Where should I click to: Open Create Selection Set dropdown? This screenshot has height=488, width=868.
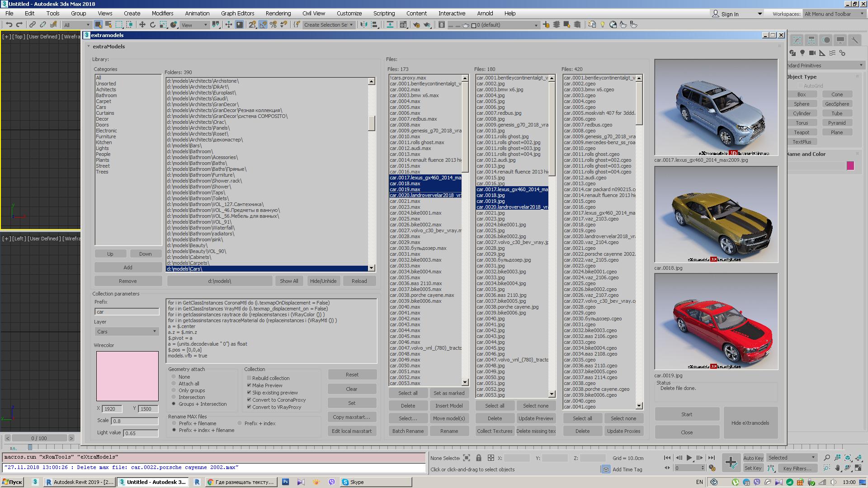pos(328,25)
